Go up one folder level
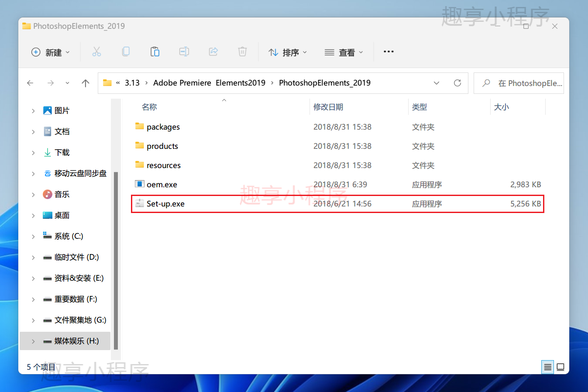The height and width of the screenshot is (392, 588). click(86, 83)
